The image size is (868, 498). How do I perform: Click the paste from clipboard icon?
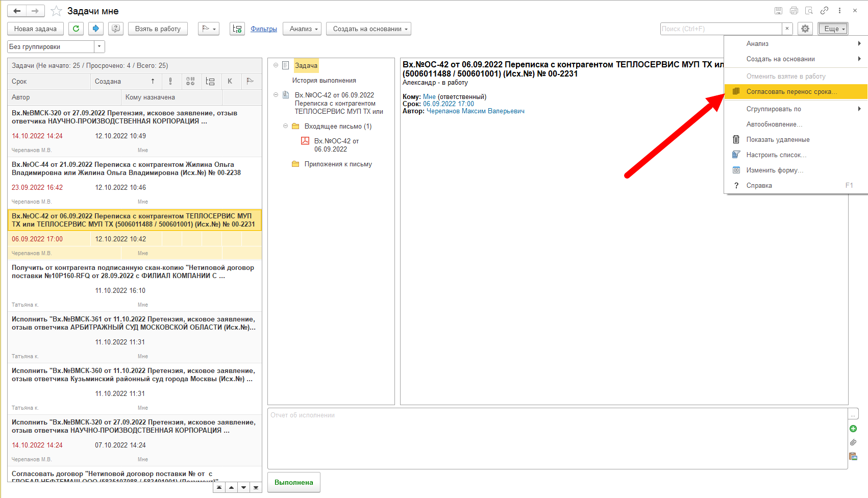[x=853, y=456]
